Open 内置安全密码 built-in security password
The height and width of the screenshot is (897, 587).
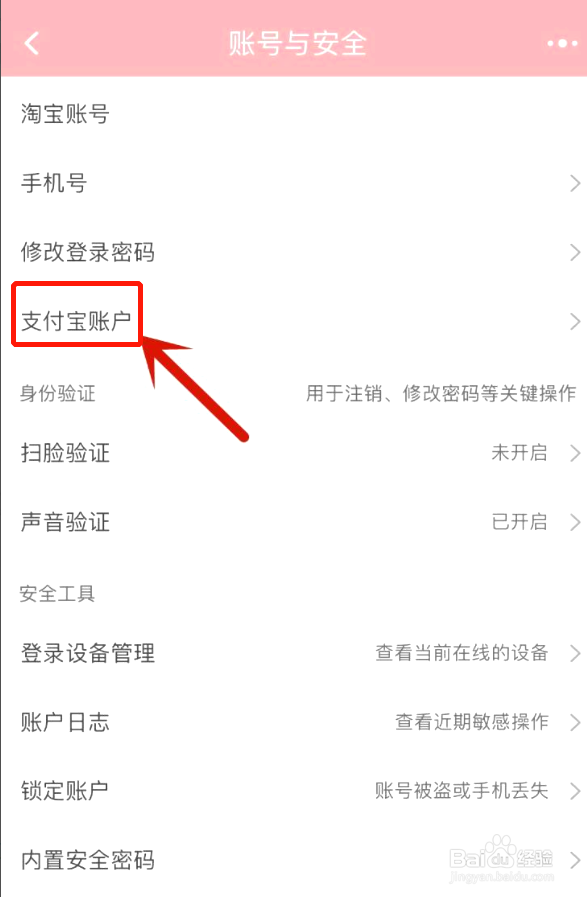coord(294,860)
